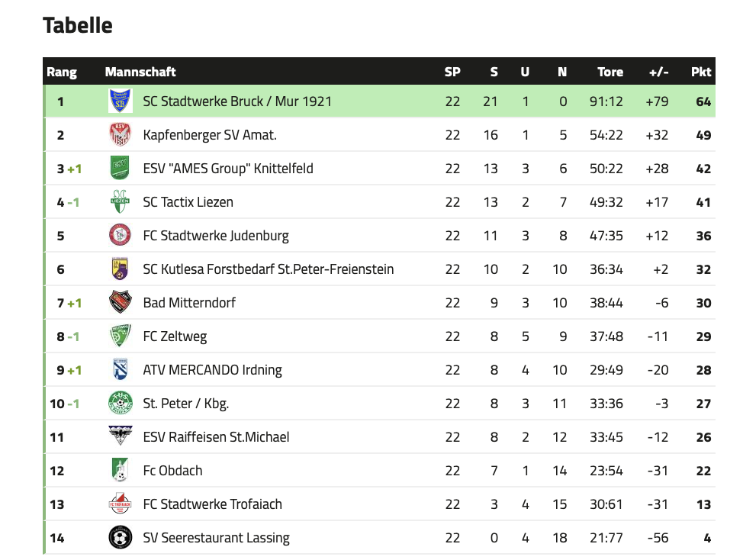
Task: Click the Pkt column header
Action: tap(701, 72)
